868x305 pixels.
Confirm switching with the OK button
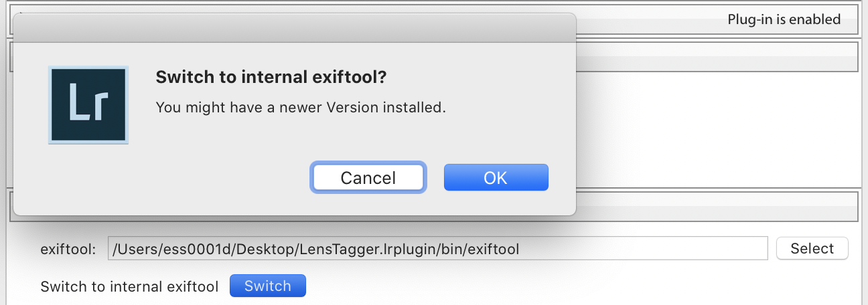496,178
